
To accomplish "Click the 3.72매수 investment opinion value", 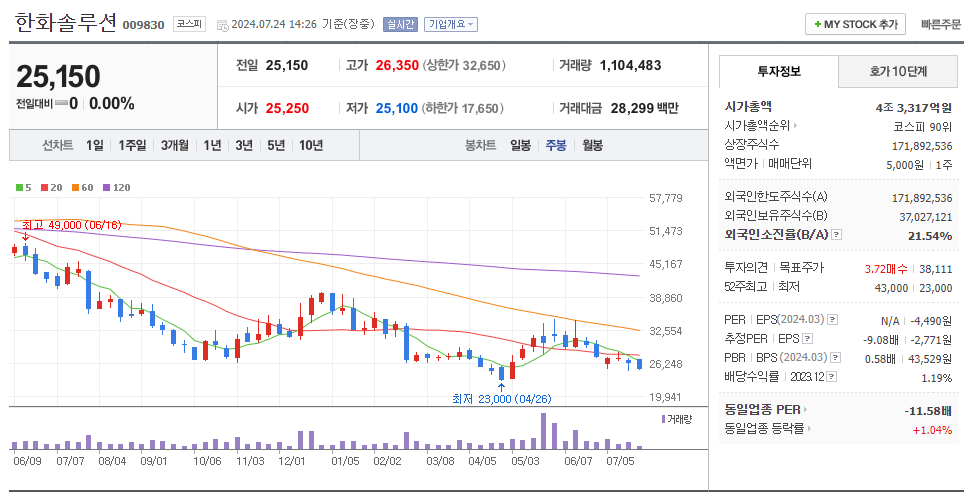I will [x=887, y=268].
